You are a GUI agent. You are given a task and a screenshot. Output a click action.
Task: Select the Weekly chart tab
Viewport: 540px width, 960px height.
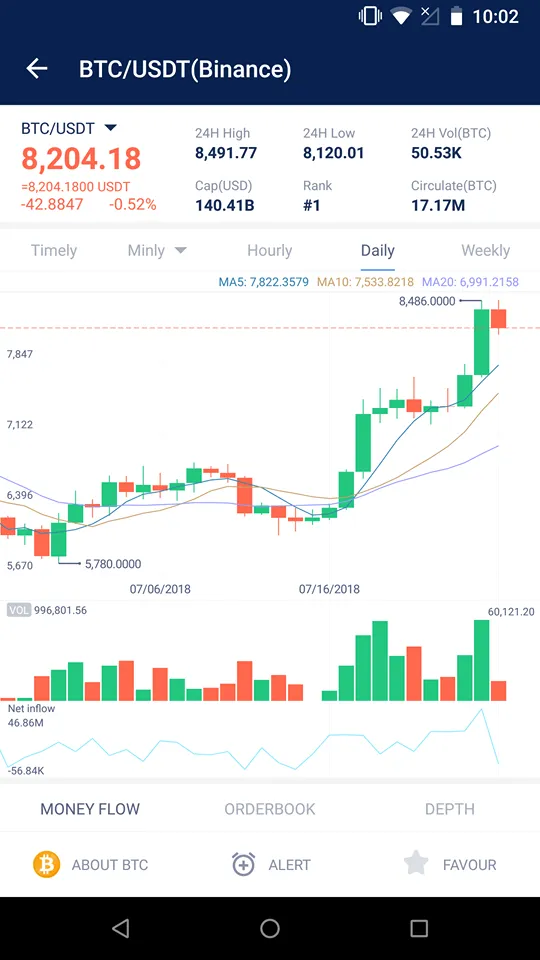tap(486, 250)
